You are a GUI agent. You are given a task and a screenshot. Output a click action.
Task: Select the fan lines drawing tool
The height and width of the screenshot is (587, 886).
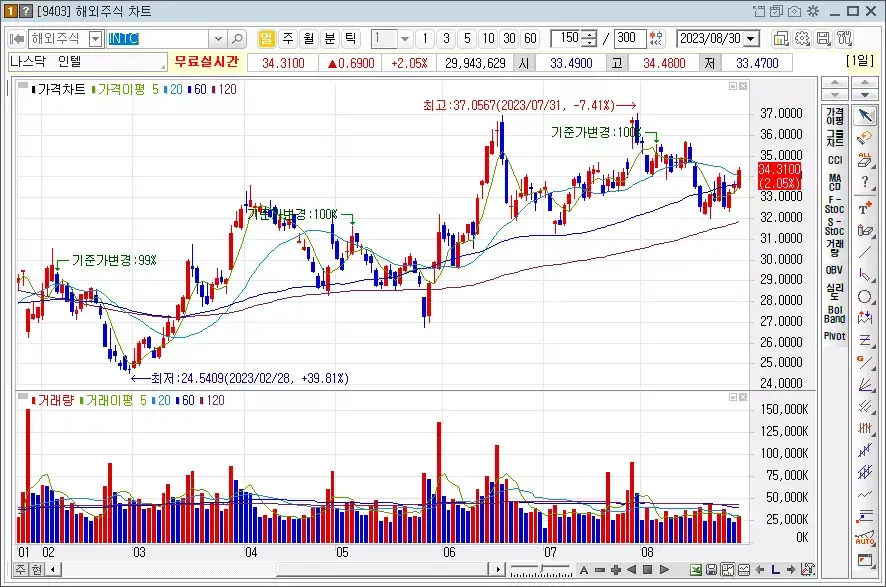click(x=865, y=385)
